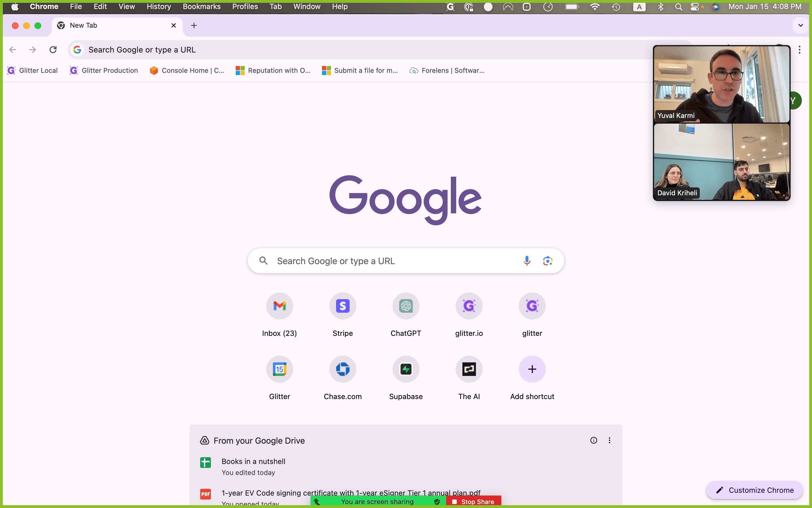Open the Help menu
The image size is (812, 508).
tap(339, 6)
